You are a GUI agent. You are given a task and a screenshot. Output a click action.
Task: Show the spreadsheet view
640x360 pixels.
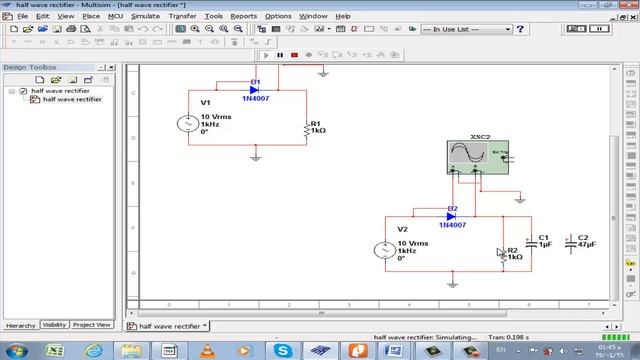[x=276, y=29]
